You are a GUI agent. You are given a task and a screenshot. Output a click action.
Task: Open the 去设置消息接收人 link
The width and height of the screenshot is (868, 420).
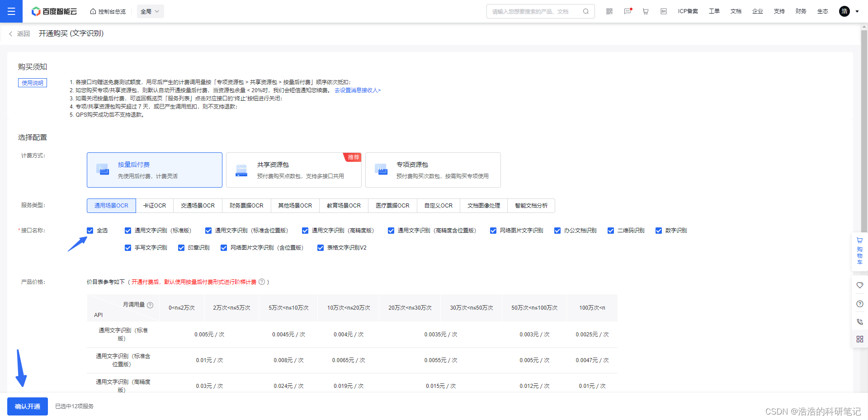point(358,90)
